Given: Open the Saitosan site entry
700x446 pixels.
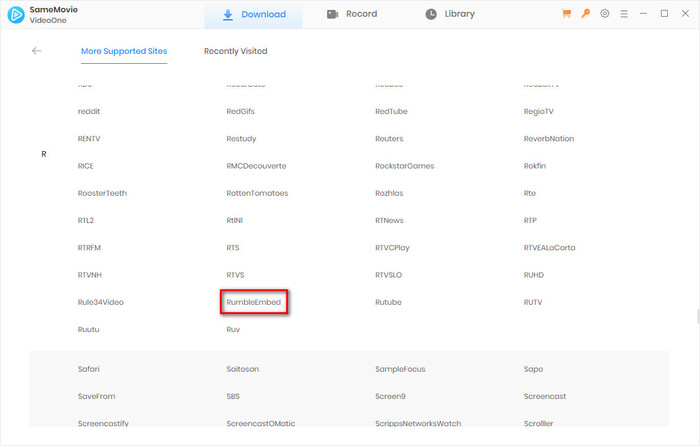Looking at the screenshot, I should pos(242,369).
